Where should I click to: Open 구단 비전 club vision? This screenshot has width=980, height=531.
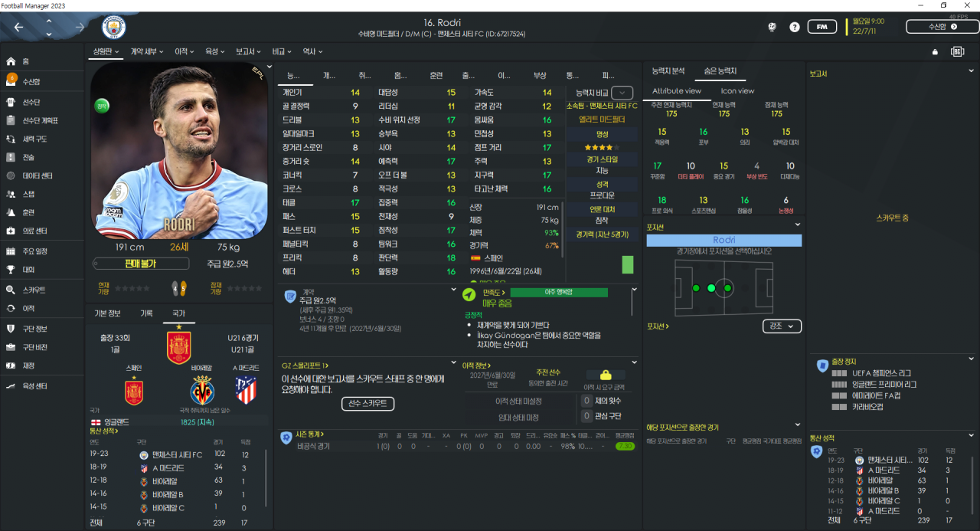click(x=34, y=347)
